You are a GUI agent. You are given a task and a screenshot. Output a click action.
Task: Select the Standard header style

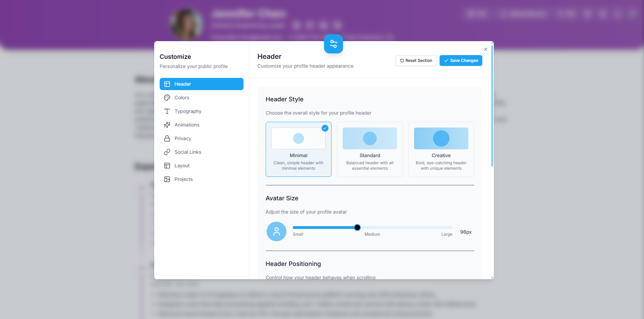tap(370, 149)
